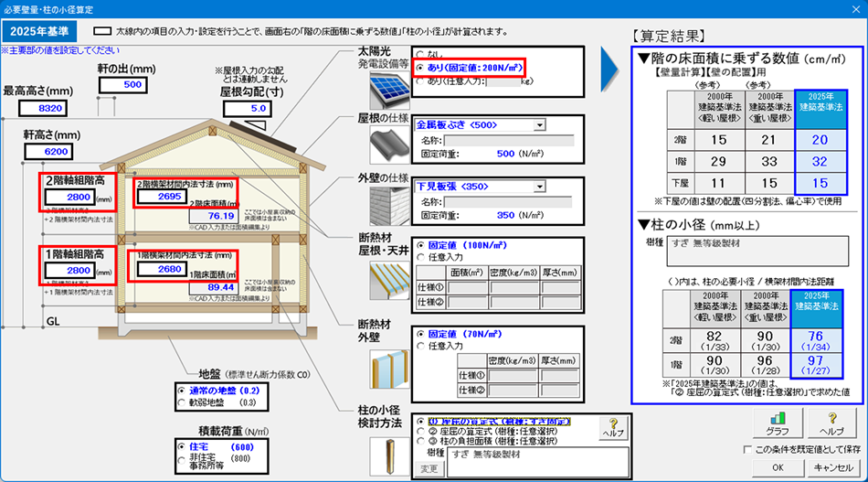The height and width of the screenshot is (482, 868).
Task: Open roof specification 金属板ぶき dropdown
Action: 539,125
